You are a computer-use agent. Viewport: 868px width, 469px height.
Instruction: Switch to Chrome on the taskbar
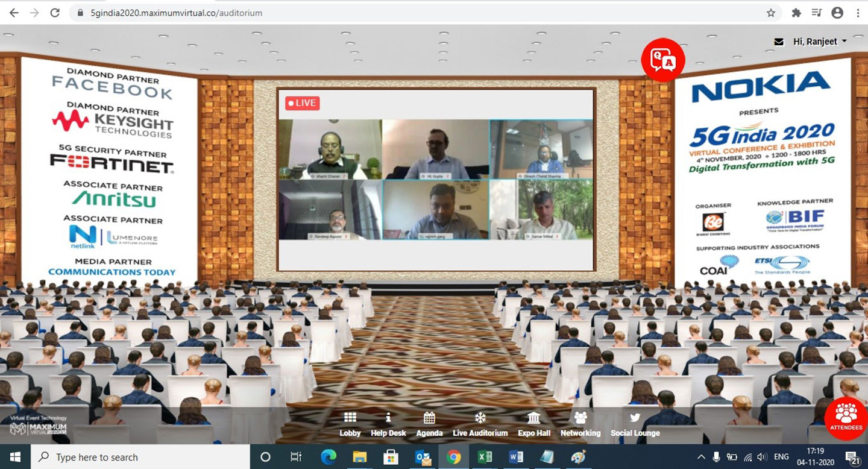pos(454,457)
